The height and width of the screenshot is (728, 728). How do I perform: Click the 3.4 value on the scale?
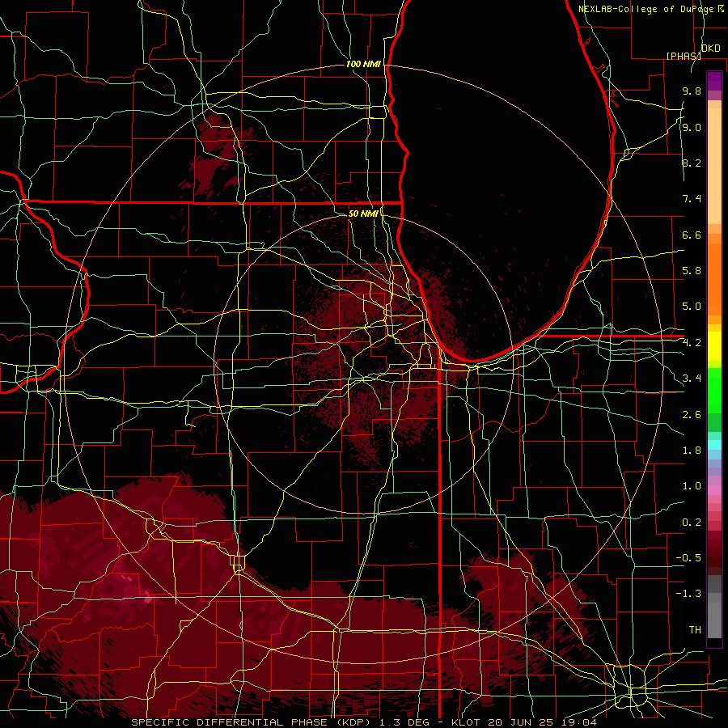pyautogui.click(x=692, y=379)
